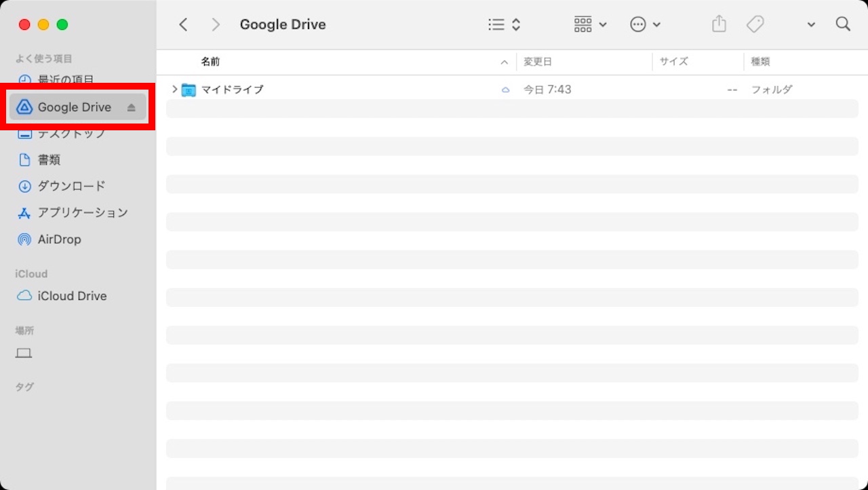Click the search magnifier icon

point(843,24)
